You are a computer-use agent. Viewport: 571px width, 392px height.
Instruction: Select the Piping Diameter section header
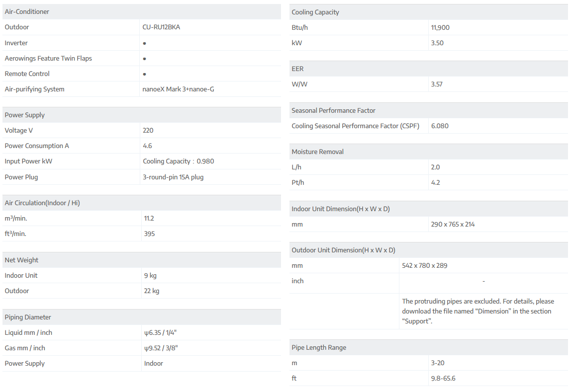click(28, 317)
